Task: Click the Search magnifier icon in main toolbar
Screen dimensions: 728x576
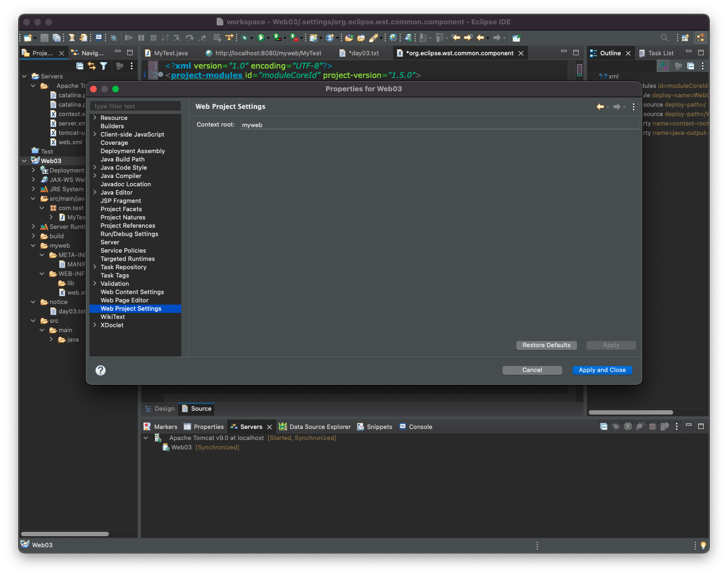Action: 664,38
